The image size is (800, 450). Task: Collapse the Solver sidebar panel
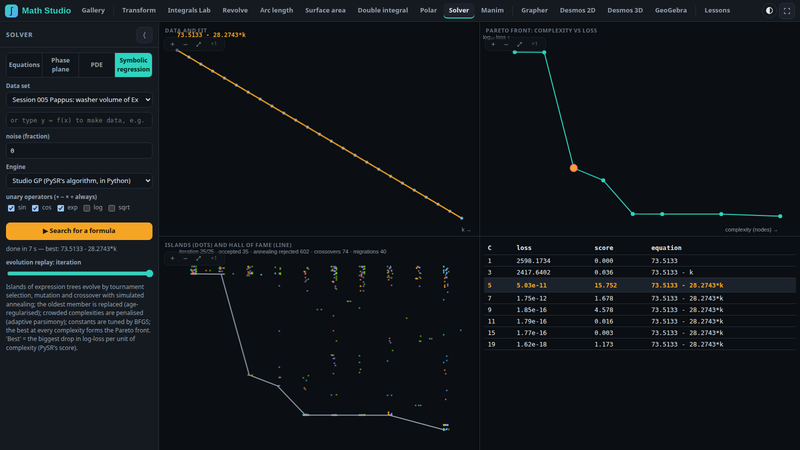tap(144, 35)
